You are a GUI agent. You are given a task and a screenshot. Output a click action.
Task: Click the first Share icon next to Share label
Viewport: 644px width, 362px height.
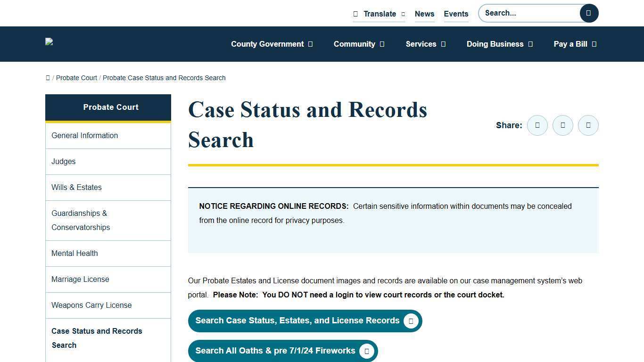(537, 125)
